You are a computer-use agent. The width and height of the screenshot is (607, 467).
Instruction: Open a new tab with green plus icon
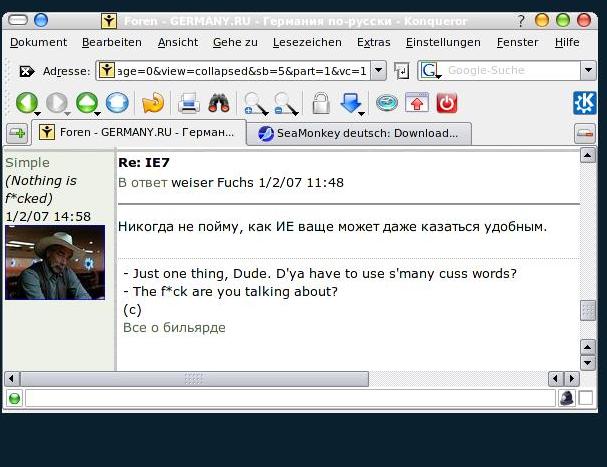pos(17,133)
